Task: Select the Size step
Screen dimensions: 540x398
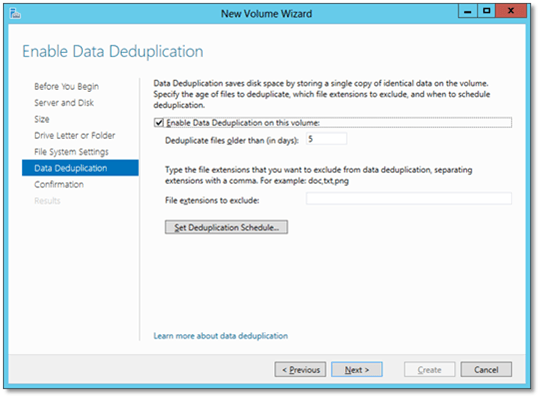Action: 42,119
